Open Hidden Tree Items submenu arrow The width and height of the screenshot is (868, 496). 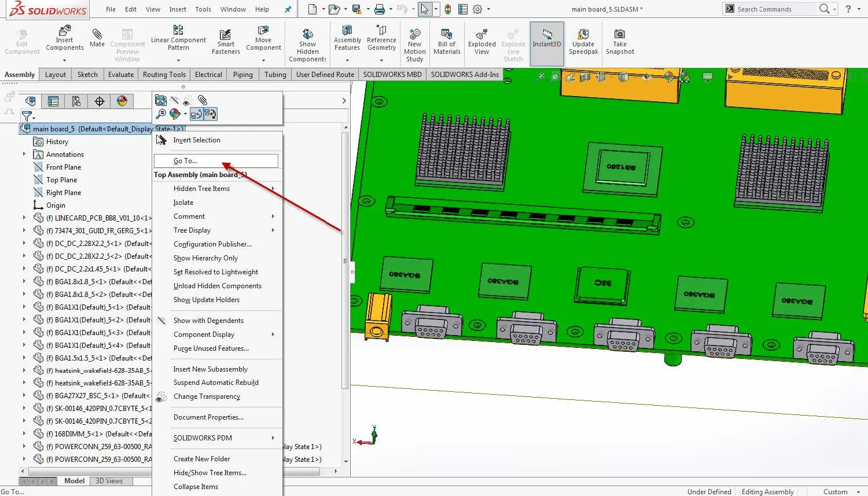(273, 189)
